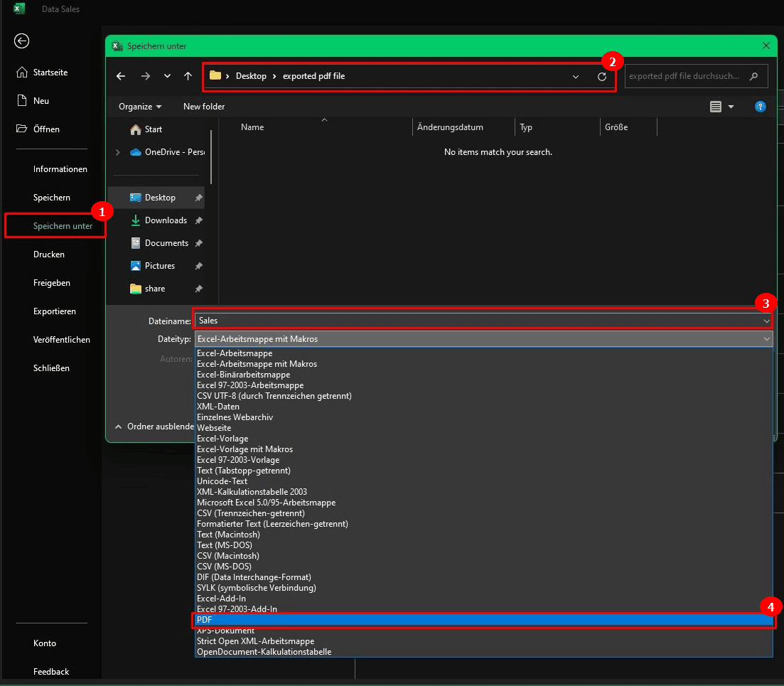Viewport: 784px width, 686px height.
Task: Click the New folder button
Action: point(204,107)
